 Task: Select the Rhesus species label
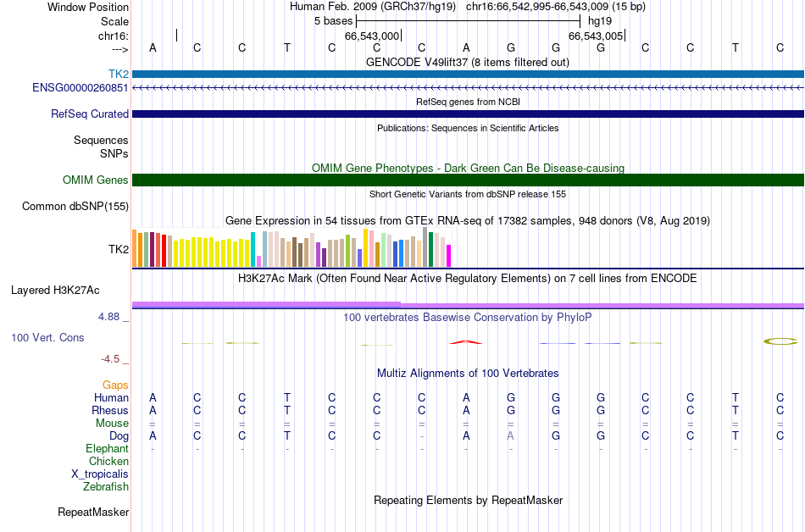[110, 410]
